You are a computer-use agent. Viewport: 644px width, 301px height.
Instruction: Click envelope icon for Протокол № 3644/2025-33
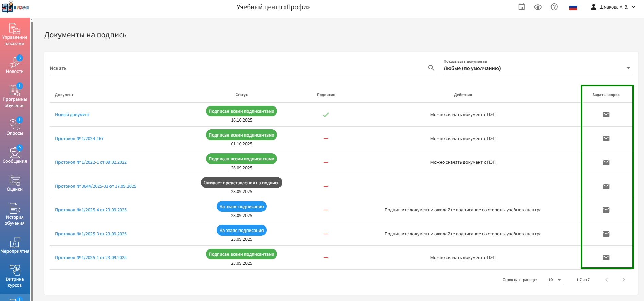click(x=606, y=186)
